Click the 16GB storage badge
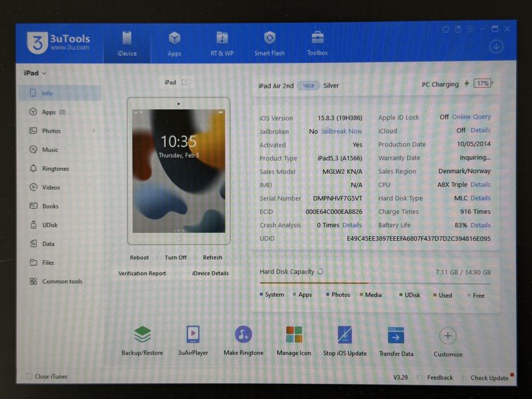 [308, 86]
